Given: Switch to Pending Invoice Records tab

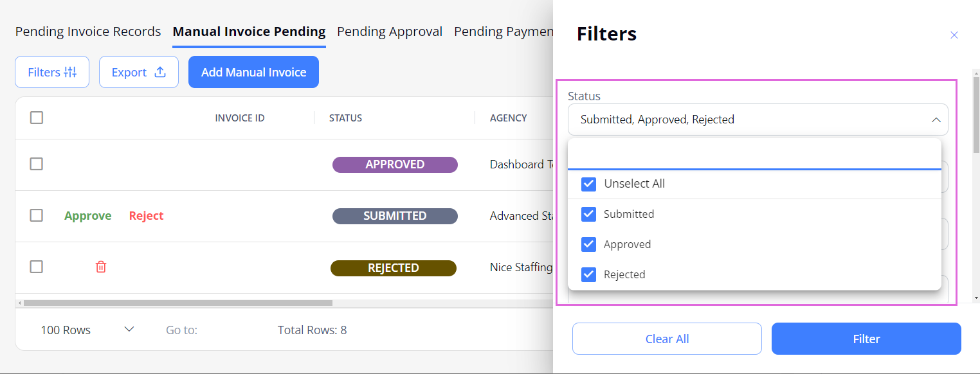Looking at the screenshot, I should coord(88,31).
